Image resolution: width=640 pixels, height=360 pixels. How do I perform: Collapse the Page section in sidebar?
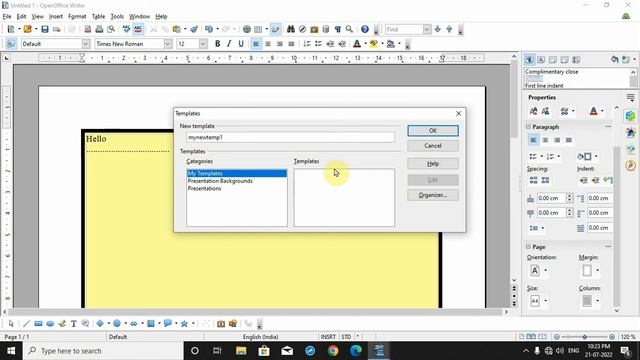[x=529, y=247]
